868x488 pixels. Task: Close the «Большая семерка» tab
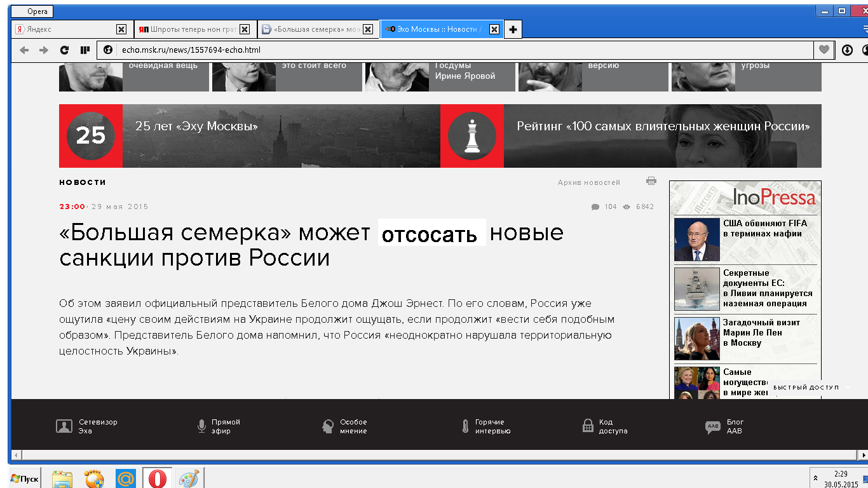point(367,29)
